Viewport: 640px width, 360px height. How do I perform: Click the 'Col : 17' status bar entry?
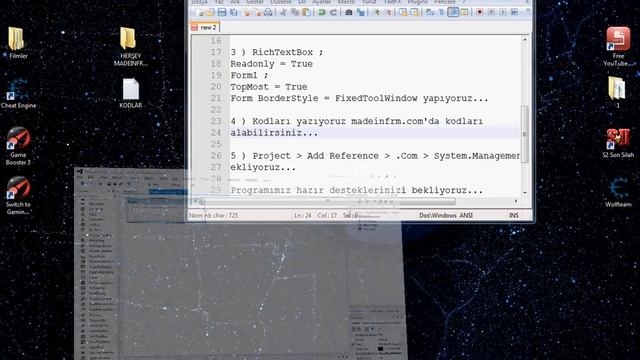click(327, 215)
